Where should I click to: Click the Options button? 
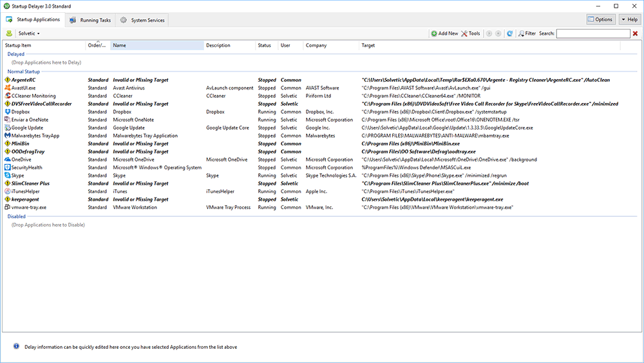(601, 19)
